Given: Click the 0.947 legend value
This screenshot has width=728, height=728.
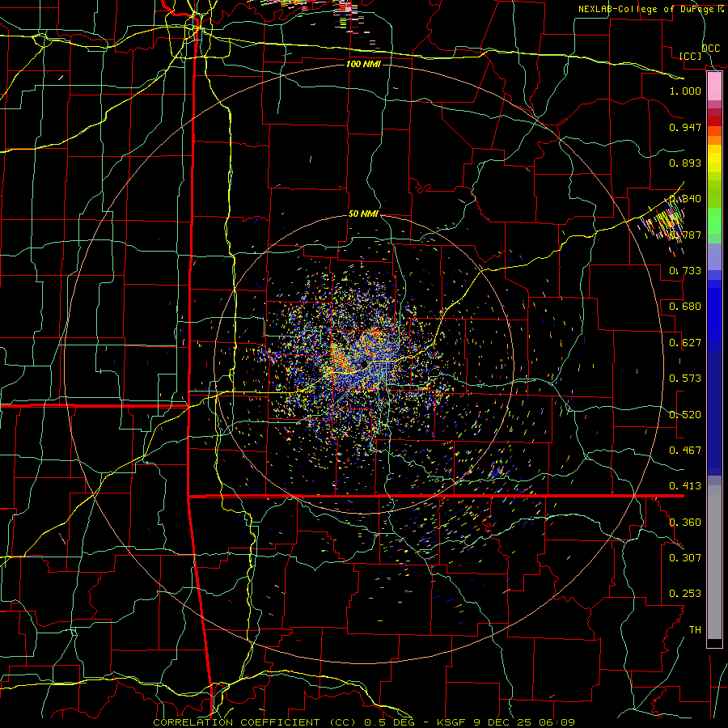Looking at the screenshot, I should click(685, 127).
